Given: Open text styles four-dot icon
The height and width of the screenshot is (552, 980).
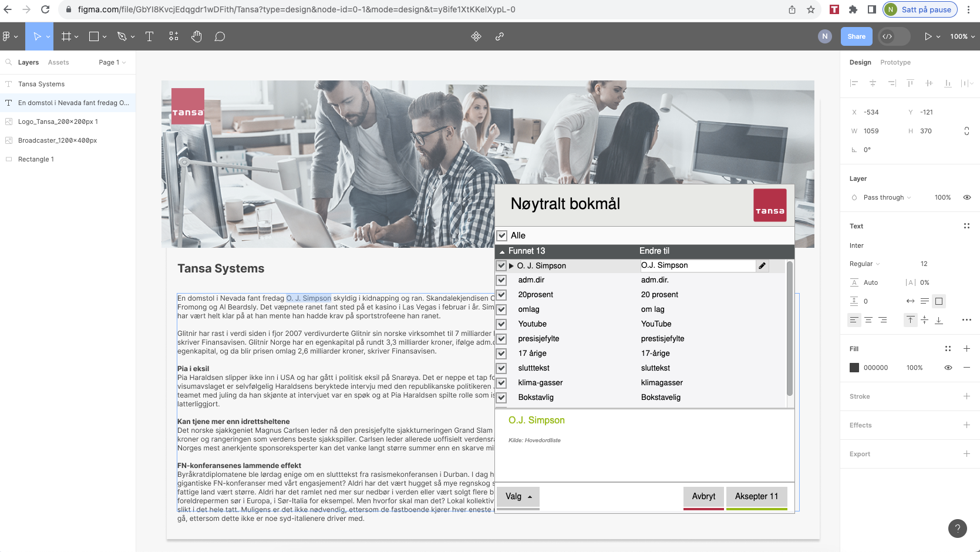Looking at the screenshot, I should pyautogui.click(x=966, y=226).
